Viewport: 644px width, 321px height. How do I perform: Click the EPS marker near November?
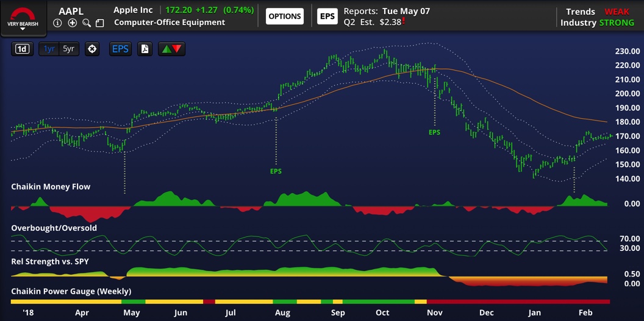coord(434,132)
